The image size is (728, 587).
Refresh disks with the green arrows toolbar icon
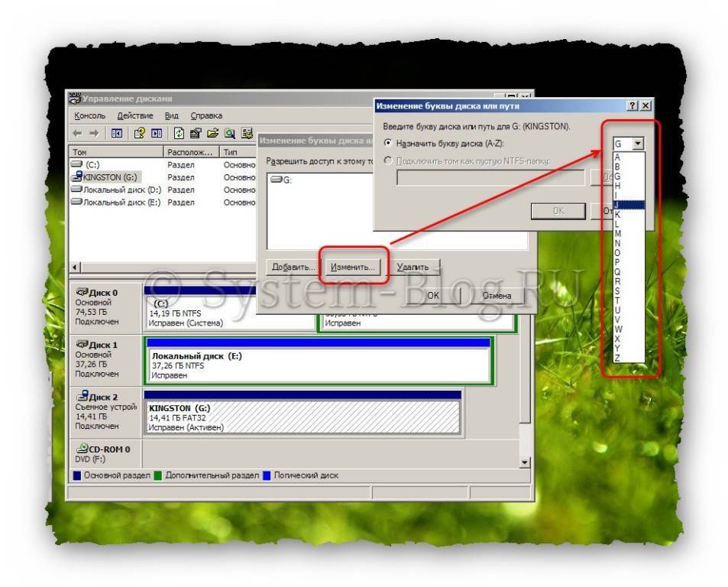[179, 134]
